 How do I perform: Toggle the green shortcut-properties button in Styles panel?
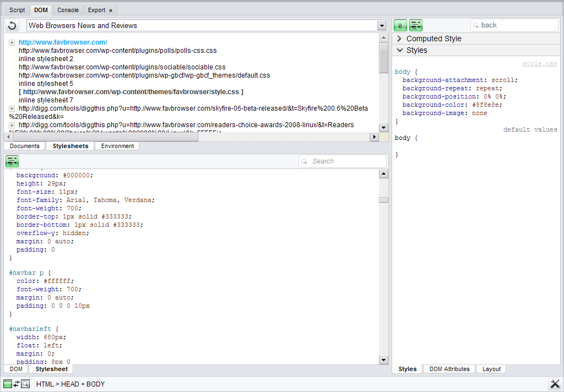tap(400, 25)
